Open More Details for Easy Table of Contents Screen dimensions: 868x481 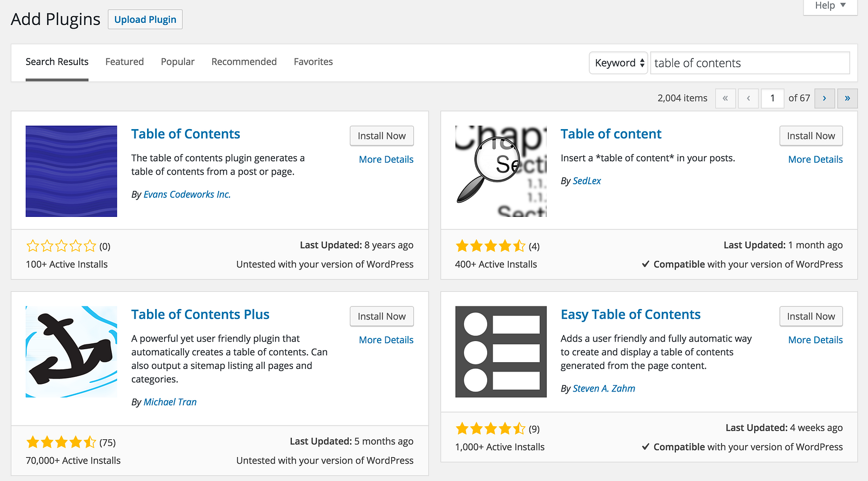coord(815,340)
